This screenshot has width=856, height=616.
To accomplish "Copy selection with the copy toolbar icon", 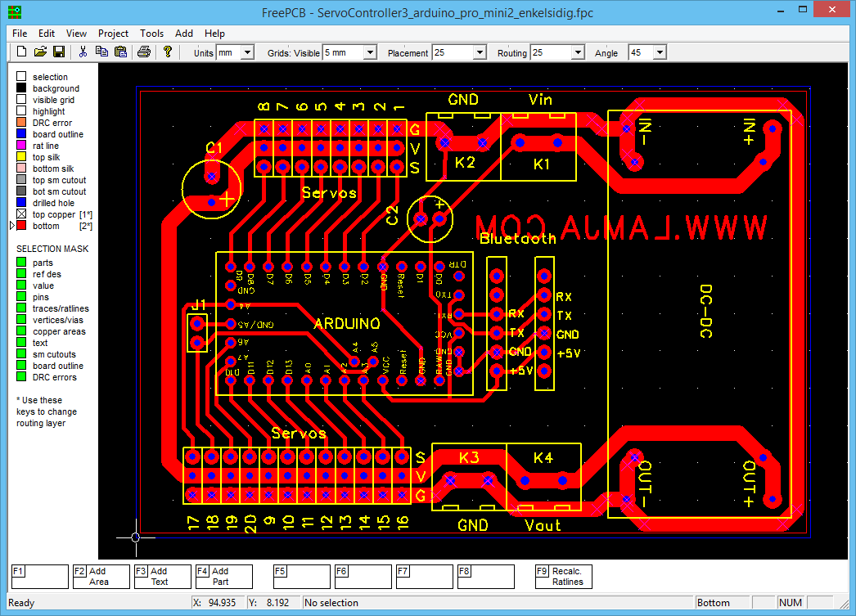I will tap(101, 52).
